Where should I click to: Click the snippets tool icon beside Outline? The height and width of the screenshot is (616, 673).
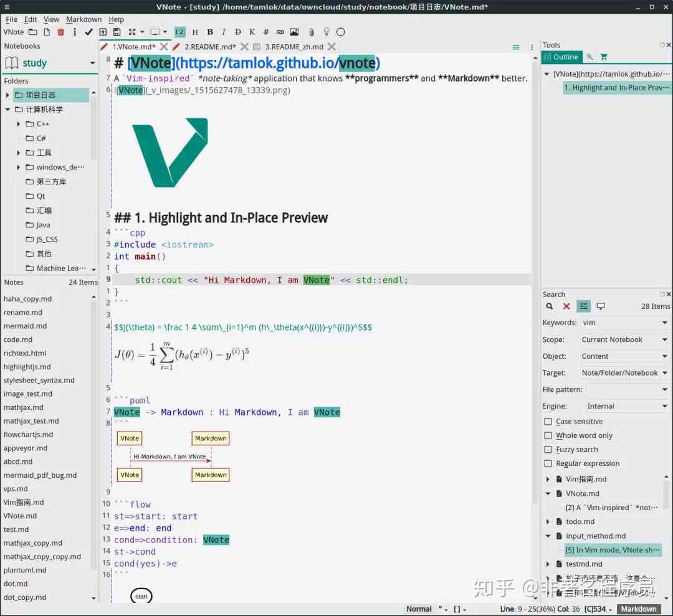tap(589, 57)
